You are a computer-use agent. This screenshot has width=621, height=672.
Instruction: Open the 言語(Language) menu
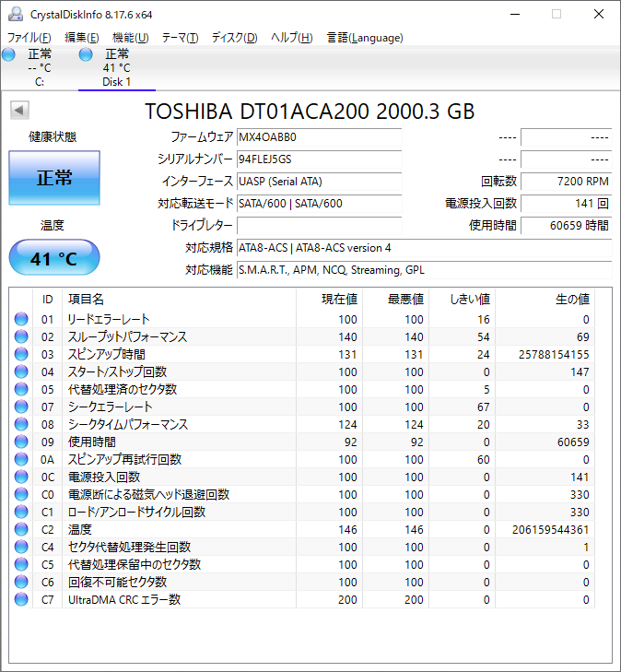click(x=365, y=38)
